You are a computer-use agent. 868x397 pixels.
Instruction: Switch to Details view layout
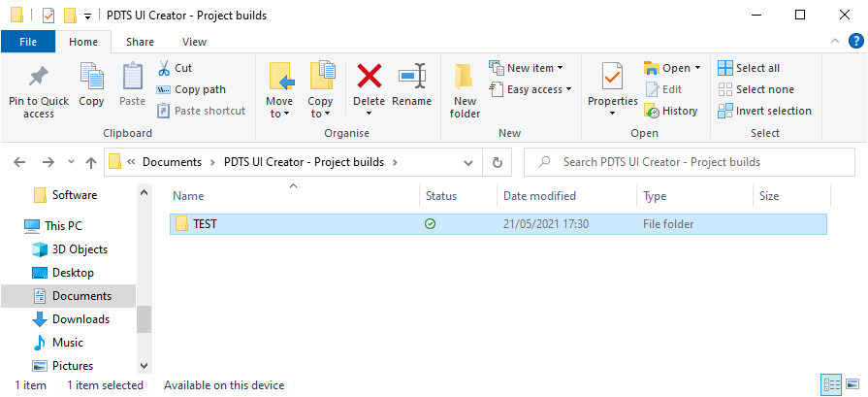833,384
